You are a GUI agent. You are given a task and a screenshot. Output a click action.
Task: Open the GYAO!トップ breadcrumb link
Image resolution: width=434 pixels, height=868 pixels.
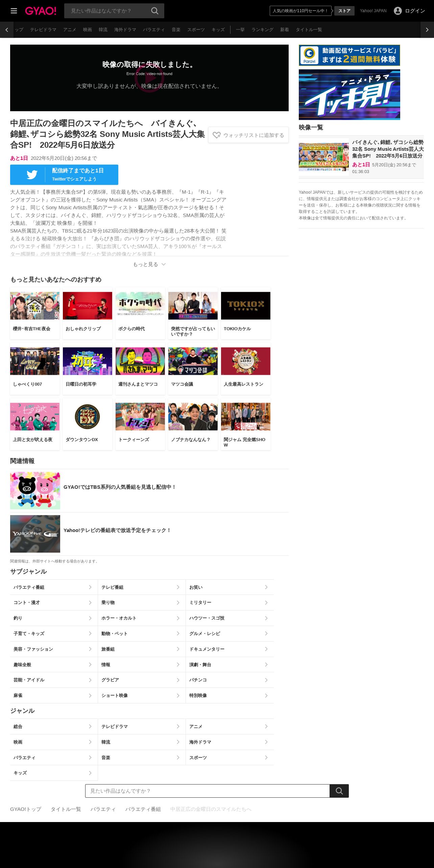click(x=26, y=809)
